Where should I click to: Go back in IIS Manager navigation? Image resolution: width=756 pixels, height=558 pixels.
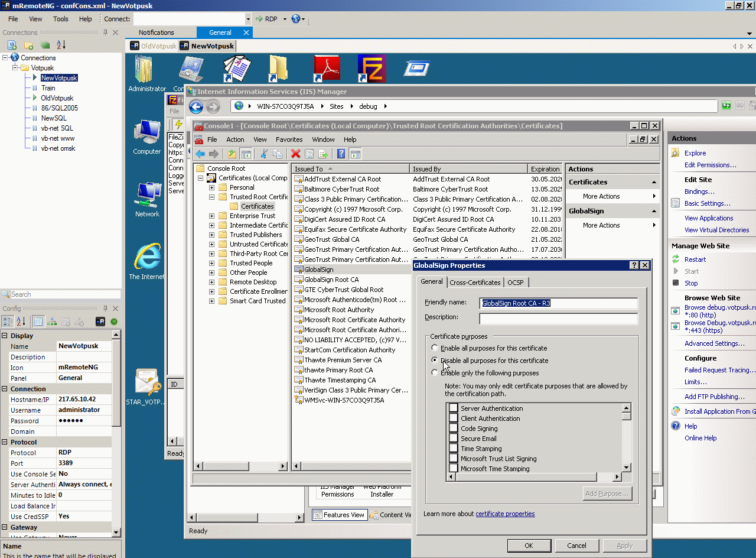[196, 106]
